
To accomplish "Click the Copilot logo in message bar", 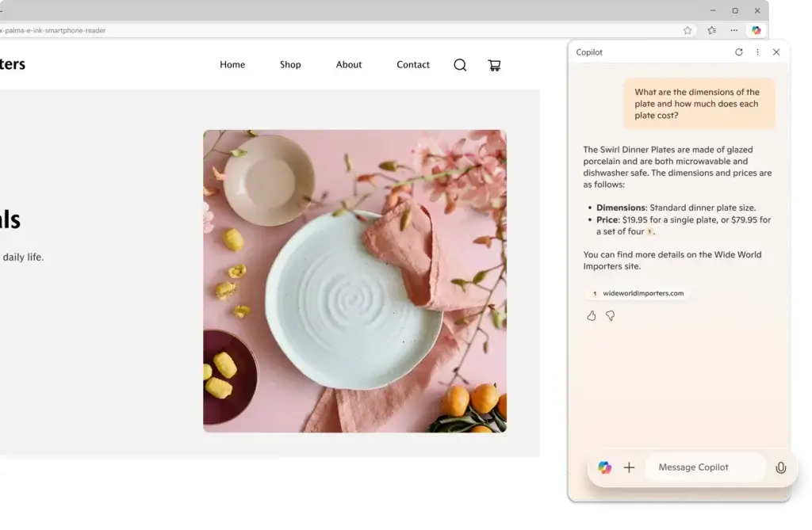I will pyautogui.click(x=605, y=467).
